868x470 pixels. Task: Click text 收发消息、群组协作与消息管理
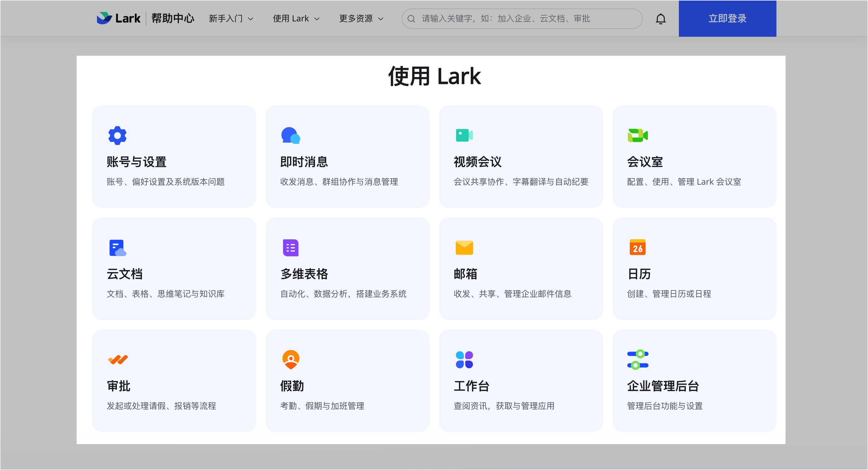(x=339, y=182)
